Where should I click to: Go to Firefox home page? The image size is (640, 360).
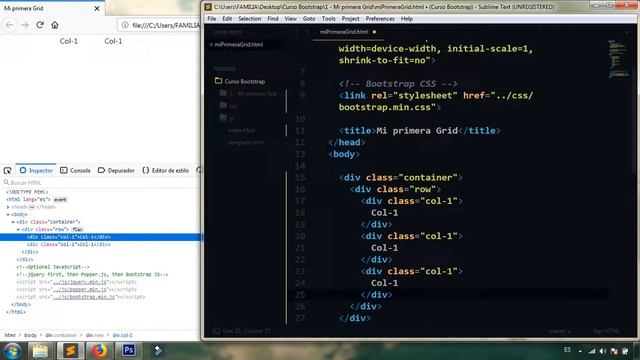pos(55,25)
